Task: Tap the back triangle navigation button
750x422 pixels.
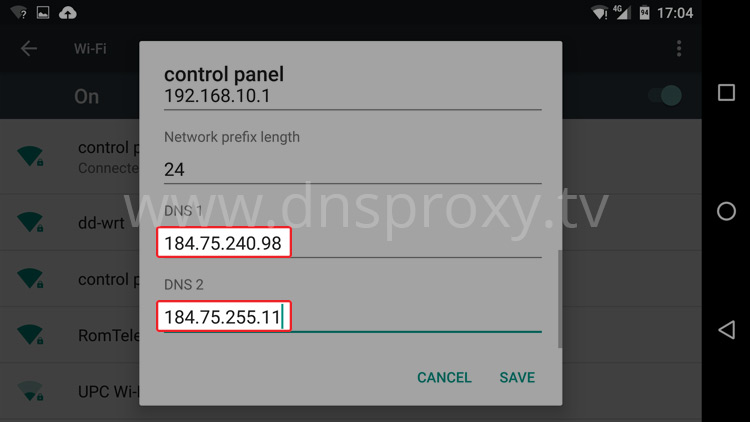Action: tap(727, 330)
